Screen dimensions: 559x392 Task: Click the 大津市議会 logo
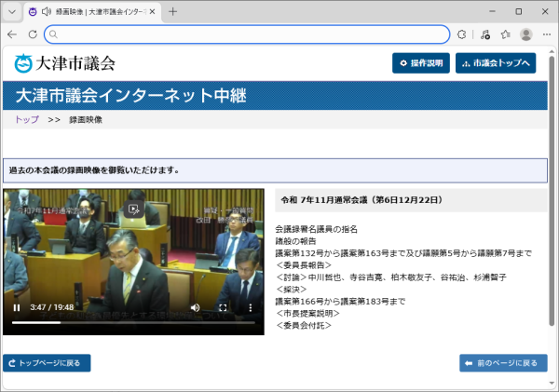tap(65, 63)
